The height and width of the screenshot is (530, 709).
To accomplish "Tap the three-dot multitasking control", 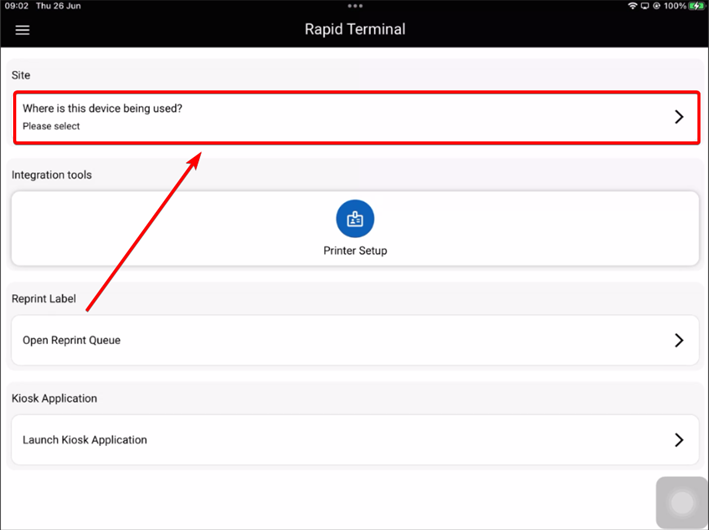I will (355, 6).
